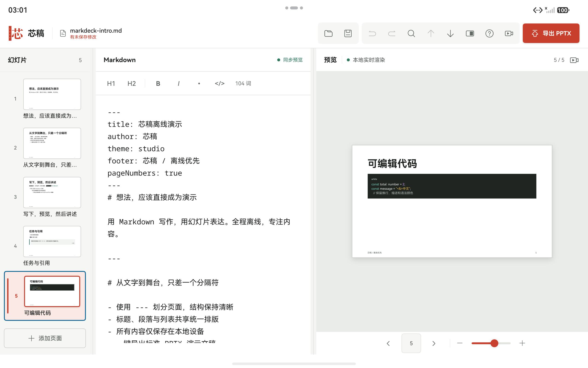Click the page number field showing 5
The image size is (588, 368).
click(411, 343)
